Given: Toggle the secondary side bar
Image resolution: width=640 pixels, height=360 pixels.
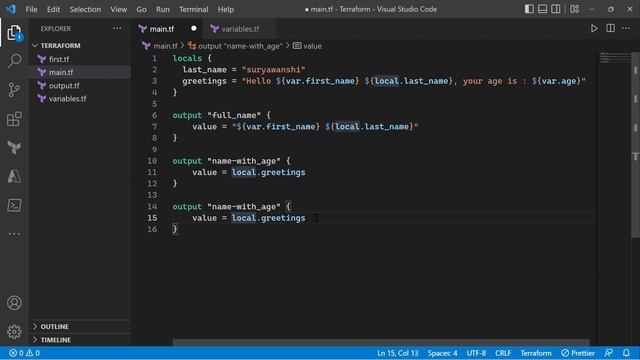Looking at the screenshot, I should (556, 9).
